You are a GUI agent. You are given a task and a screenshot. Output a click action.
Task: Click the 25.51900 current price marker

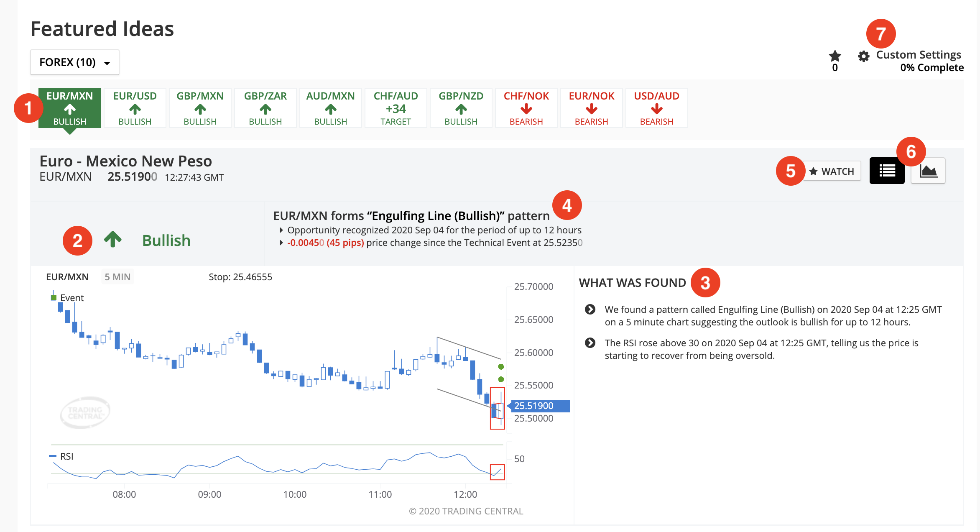(x=538, y=406)
